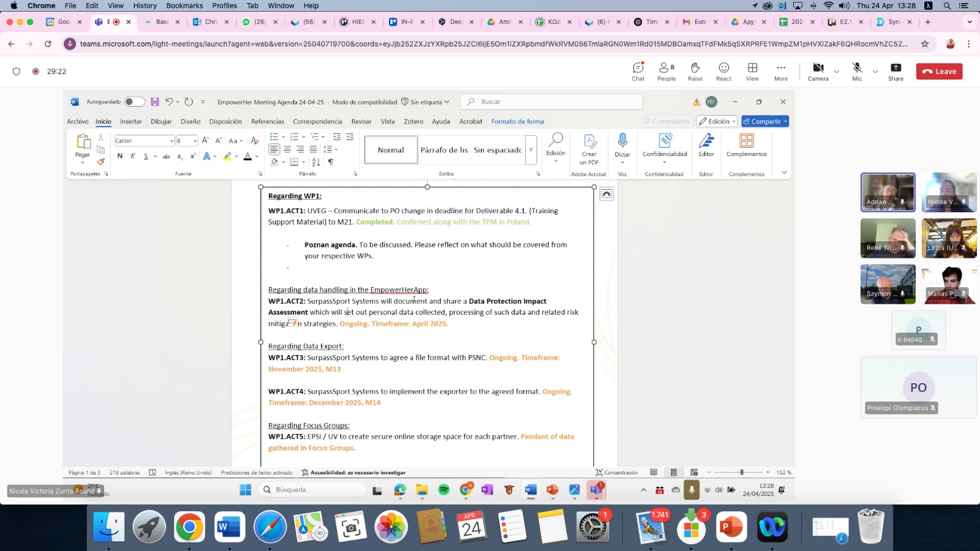Open the Edición mode dropdown button

click(x=717, y=121)
